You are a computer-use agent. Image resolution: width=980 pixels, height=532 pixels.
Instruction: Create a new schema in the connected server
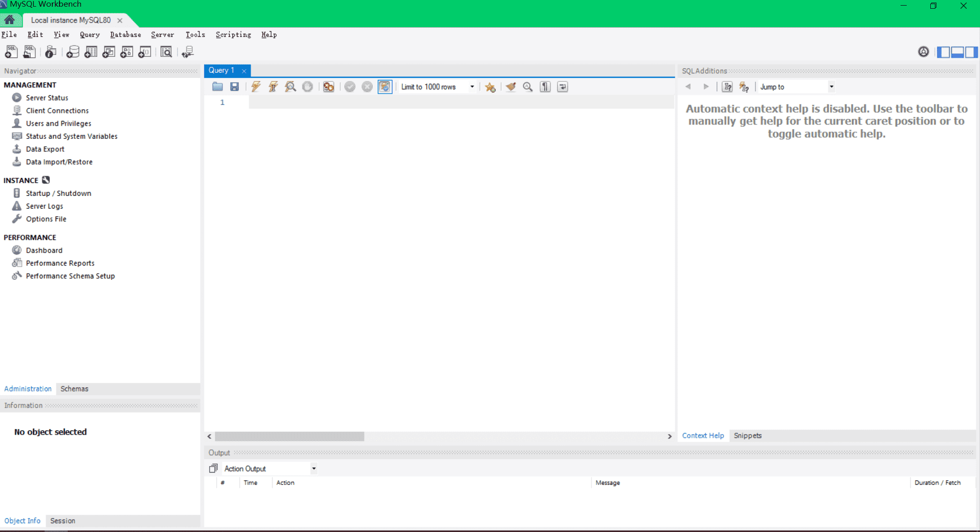click(73, 52)
